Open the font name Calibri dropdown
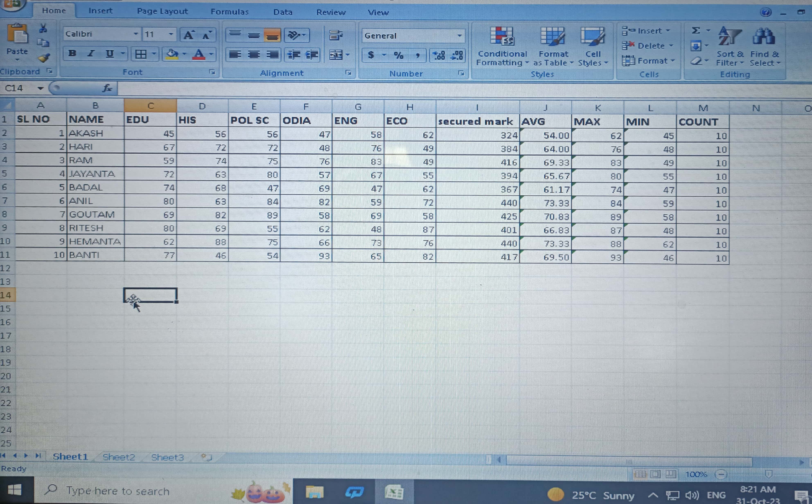Viewport: 812px width, 504px height. (x=136, y=34)
